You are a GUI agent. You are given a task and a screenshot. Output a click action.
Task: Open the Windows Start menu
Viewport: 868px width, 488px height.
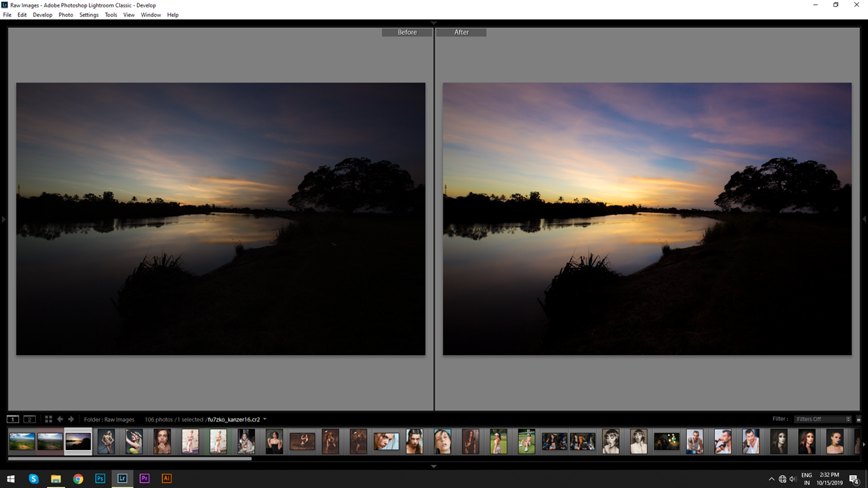(x=11, y=479)
